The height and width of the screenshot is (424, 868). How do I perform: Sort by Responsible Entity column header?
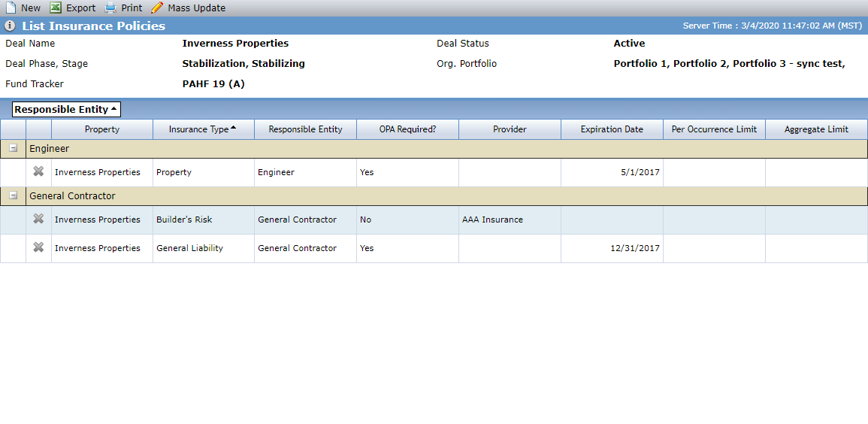(x=306, y=129)
